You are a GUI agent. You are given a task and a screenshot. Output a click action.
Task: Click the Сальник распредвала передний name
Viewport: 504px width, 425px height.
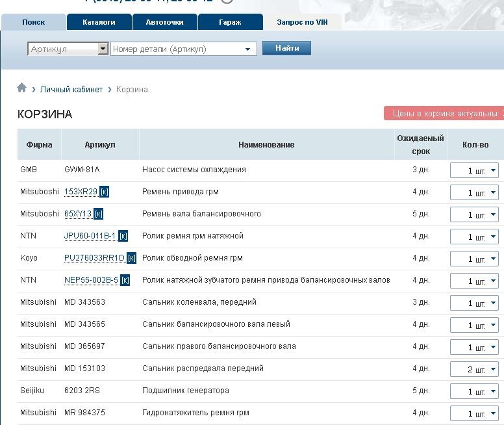(203, 368)
